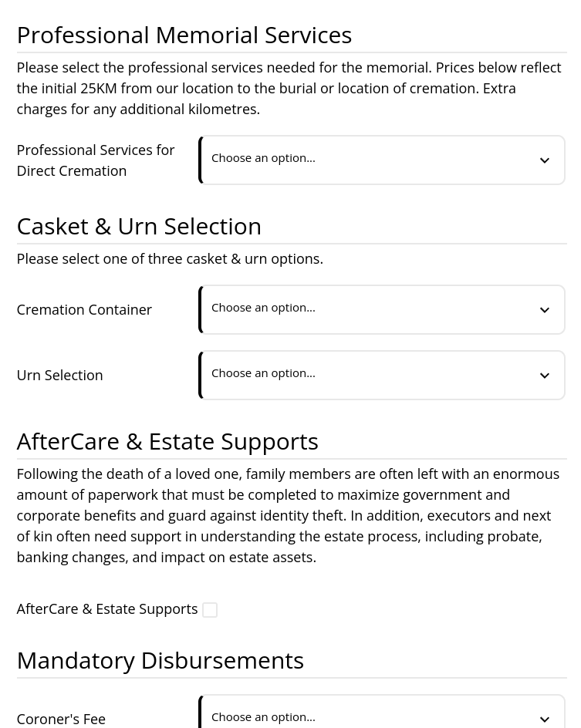This screenshot has width=581, height=728.
Task: Click the Coroner's Fee field label
Action: point(61,719)
